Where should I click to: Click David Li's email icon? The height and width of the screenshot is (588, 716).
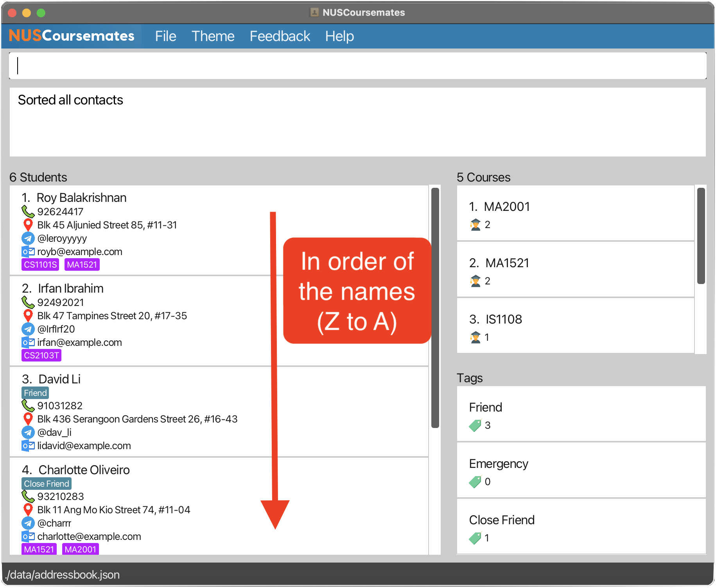pos(28,446)
